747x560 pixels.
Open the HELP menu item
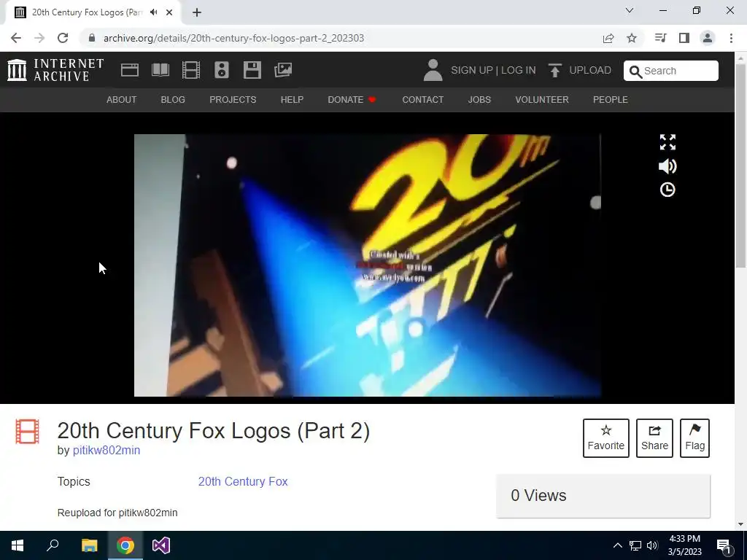(292, 99)
